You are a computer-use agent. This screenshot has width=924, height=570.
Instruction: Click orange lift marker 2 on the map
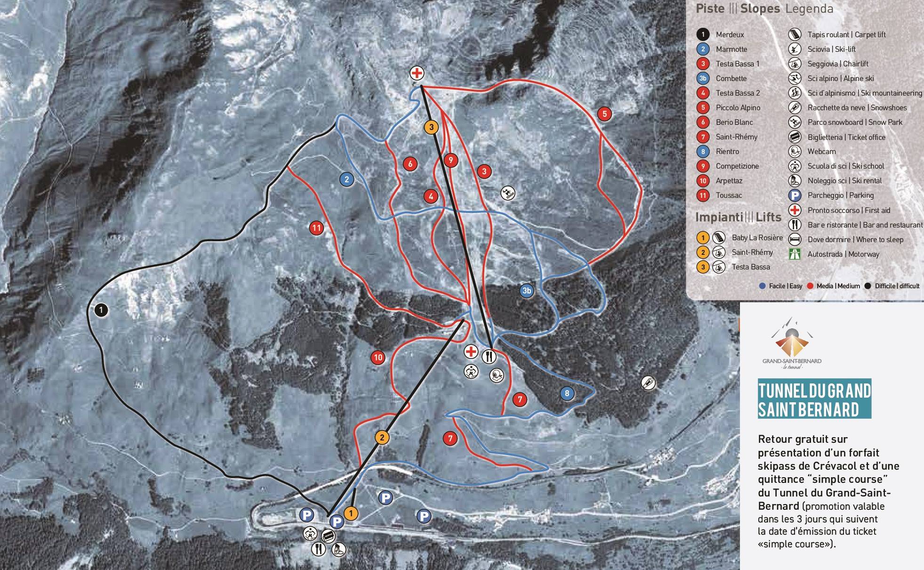coord(382,437)
